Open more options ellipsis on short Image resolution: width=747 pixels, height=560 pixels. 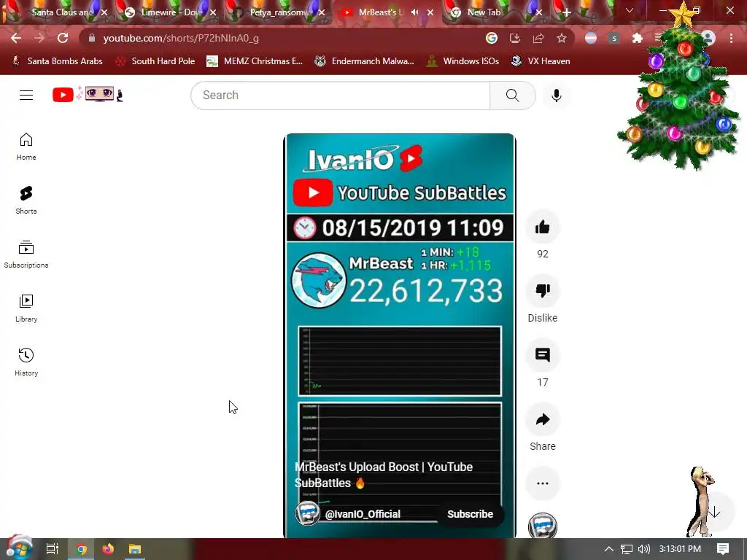coord(542,483)
